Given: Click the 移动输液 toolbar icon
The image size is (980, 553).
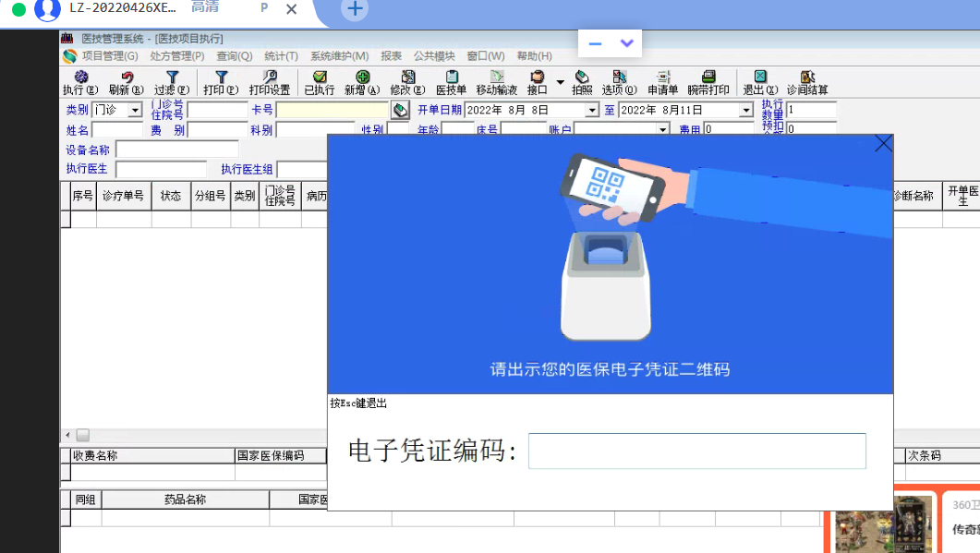Looking at the screenshot, I should click(x=496, y=83).
